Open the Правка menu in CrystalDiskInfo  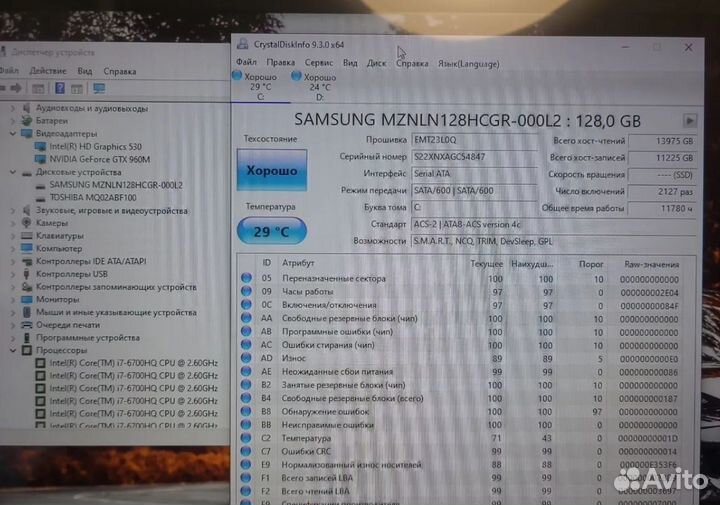(x=280, y=62)
